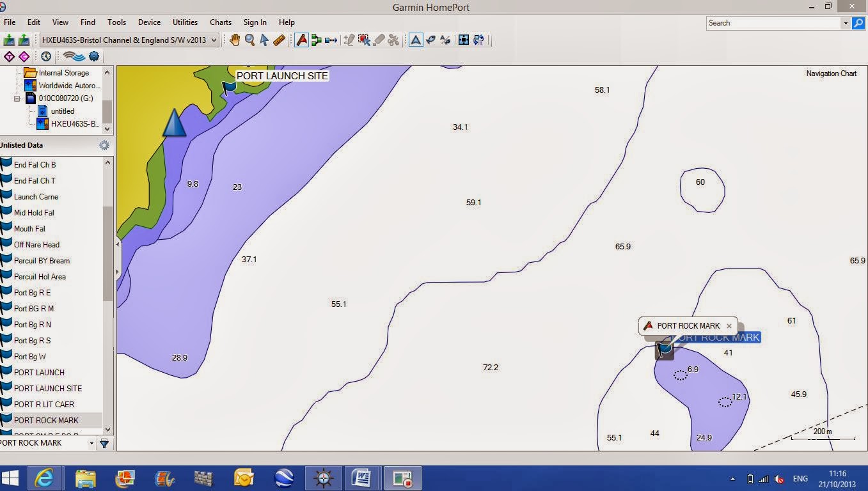Image resolution: width=868 pixels, height=491 pixels.
Task: Select Percuil BY Bream waypoint
Action: pos(42,261)
